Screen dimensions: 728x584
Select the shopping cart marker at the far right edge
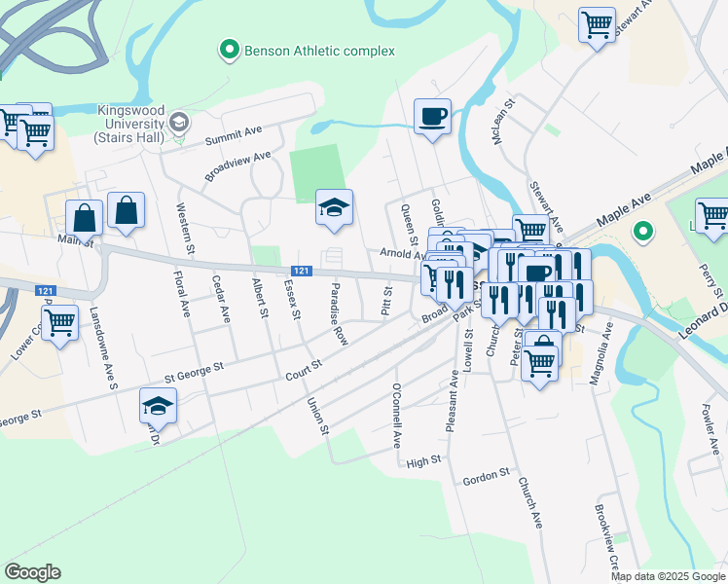click(x=713, y=215)
